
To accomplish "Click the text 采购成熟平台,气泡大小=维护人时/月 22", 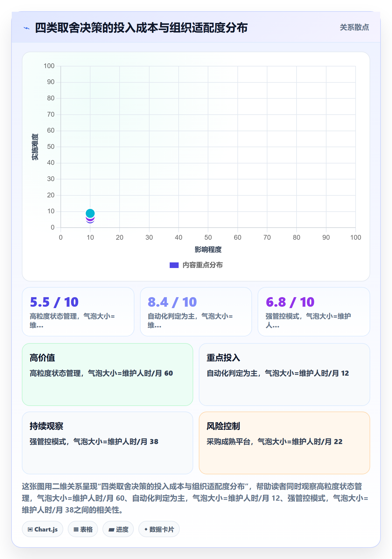I will pos(275,442).
